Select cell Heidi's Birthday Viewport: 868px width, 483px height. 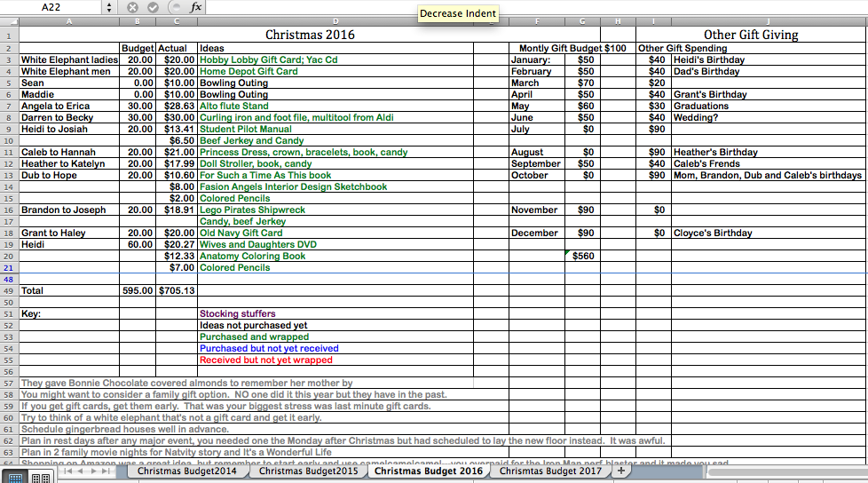769,59
